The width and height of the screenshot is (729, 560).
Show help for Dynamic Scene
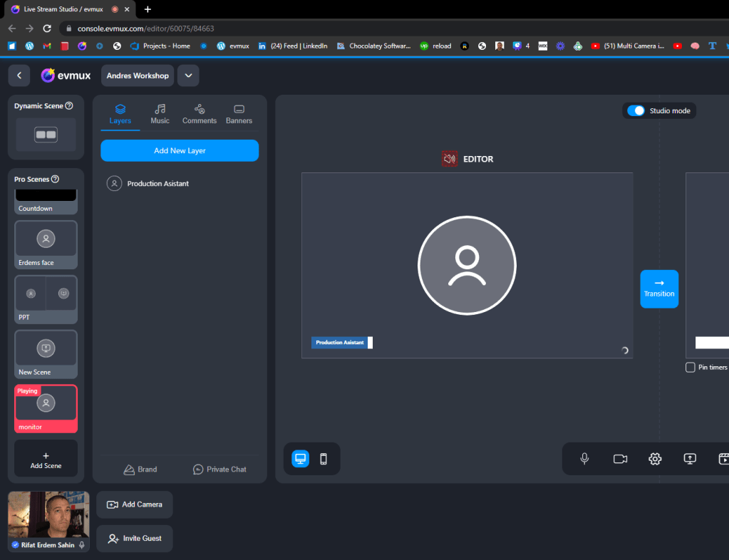click(x=69, y=106)
